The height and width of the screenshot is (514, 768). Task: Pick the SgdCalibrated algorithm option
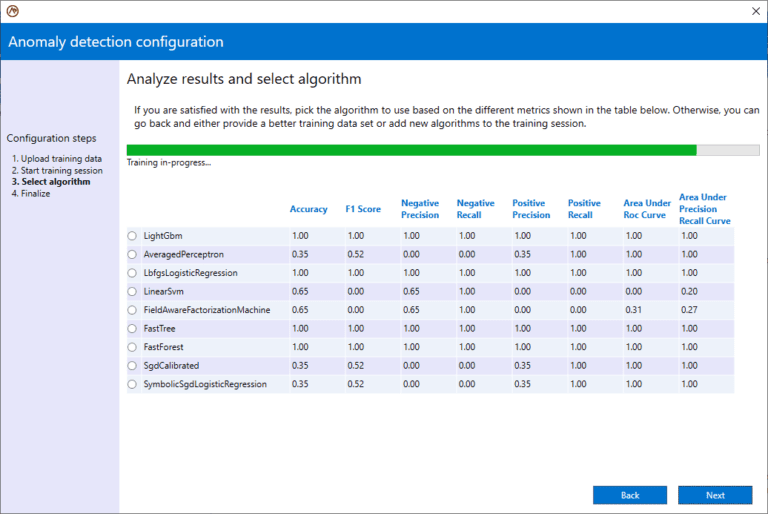click(132, 365)
